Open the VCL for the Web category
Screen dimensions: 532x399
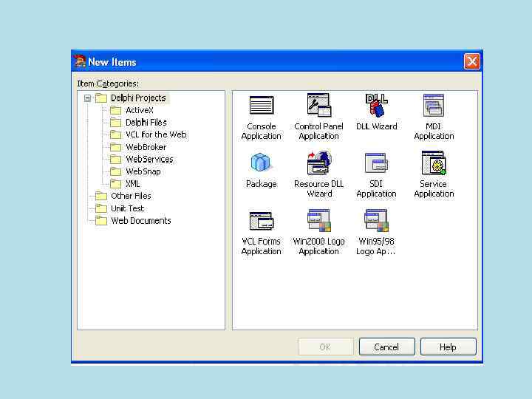click(x=156, y=134)
